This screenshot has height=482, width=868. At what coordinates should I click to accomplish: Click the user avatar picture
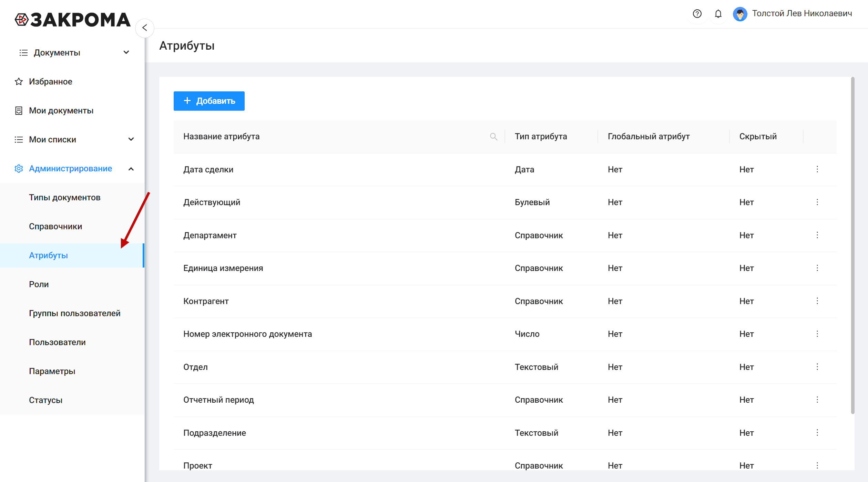tap(740, 14)
